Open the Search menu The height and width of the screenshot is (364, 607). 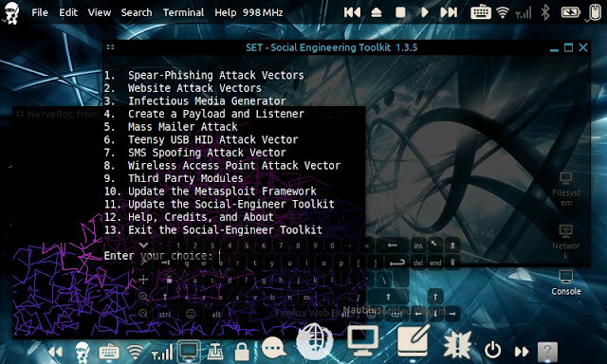137,12
